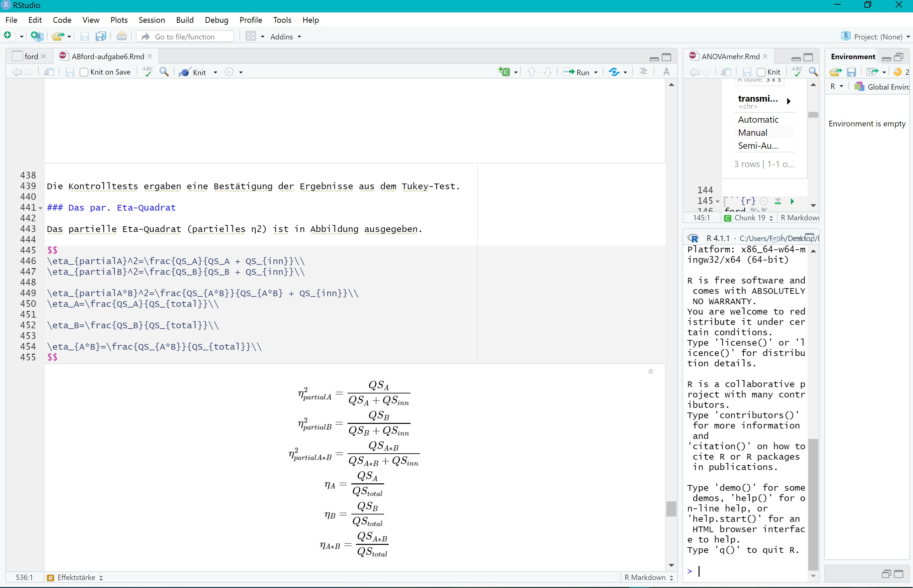Image resolution: width=913 pixels, height=588 pixels.
Task: Close the ABford-aufgabe6.Rmd tab
Action: (150, 56)
